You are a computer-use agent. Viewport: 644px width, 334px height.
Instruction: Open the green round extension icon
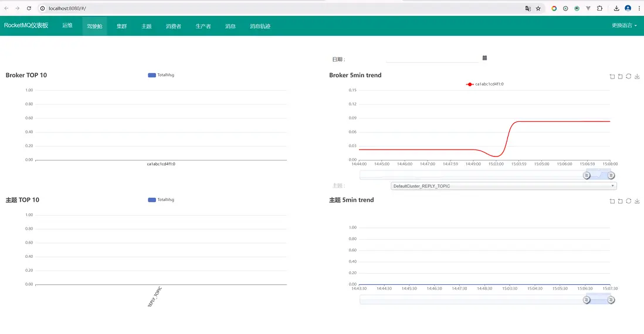point(577,8)
